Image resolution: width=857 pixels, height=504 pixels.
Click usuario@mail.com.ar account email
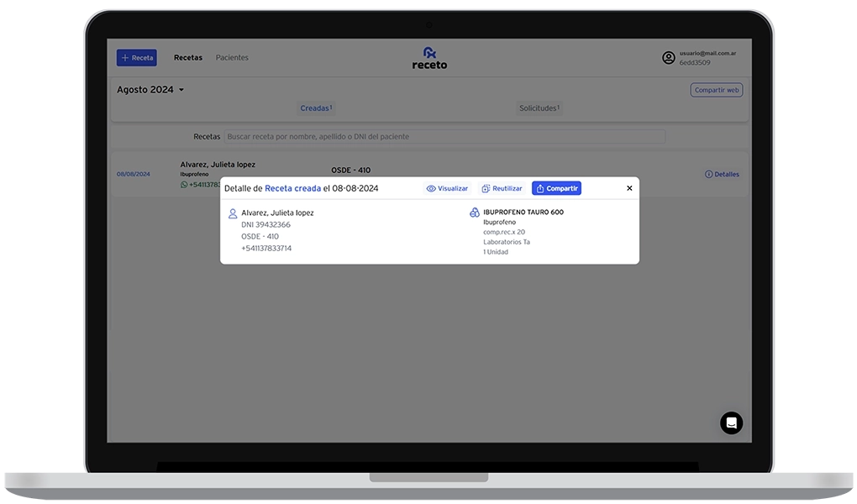[x=707, y=54]
